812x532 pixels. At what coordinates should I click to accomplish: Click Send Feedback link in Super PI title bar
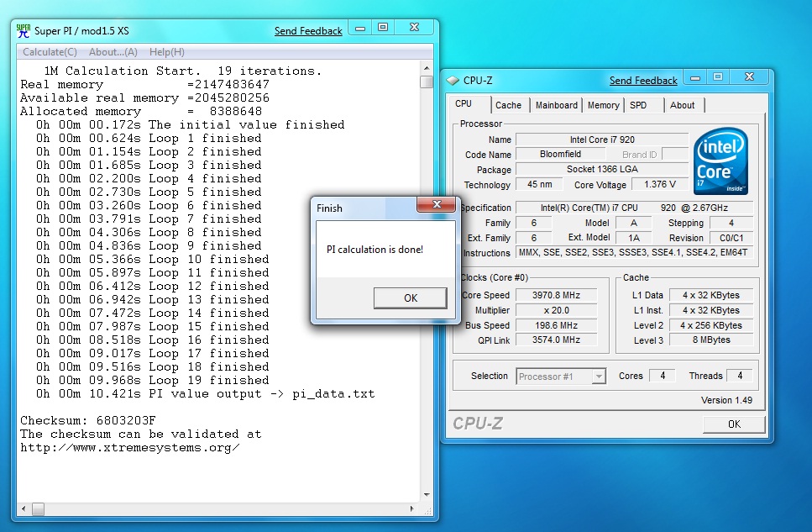308,31
